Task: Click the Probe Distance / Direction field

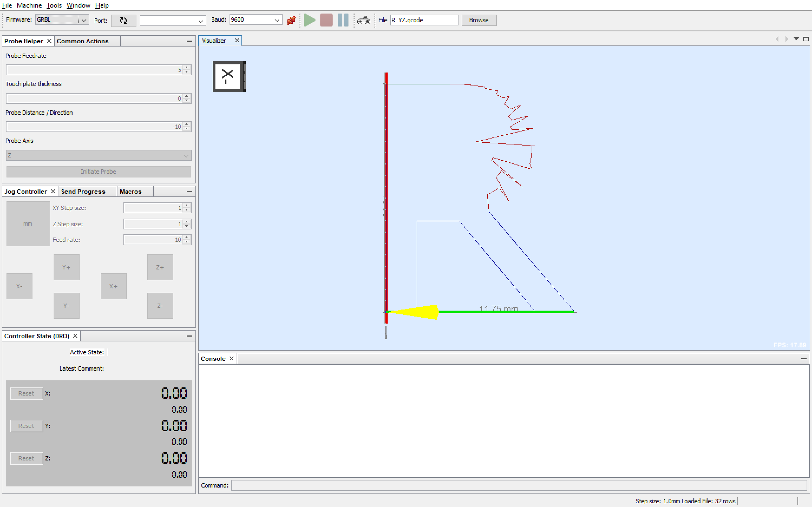Action: point(94,126)
